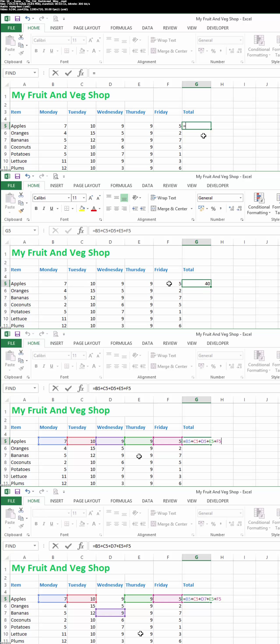Expand Font Color arrow in frame showing 40
Screen dimensions: 280x644
click(100, 208)
